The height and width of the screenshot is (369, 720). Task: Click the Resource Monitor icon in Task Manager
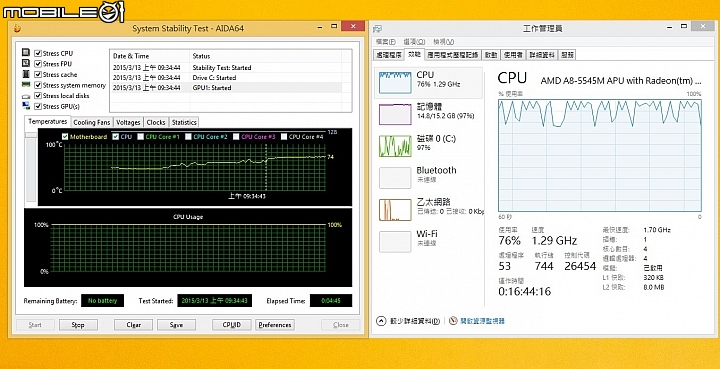pyautogui.click(x=453, y=321)
